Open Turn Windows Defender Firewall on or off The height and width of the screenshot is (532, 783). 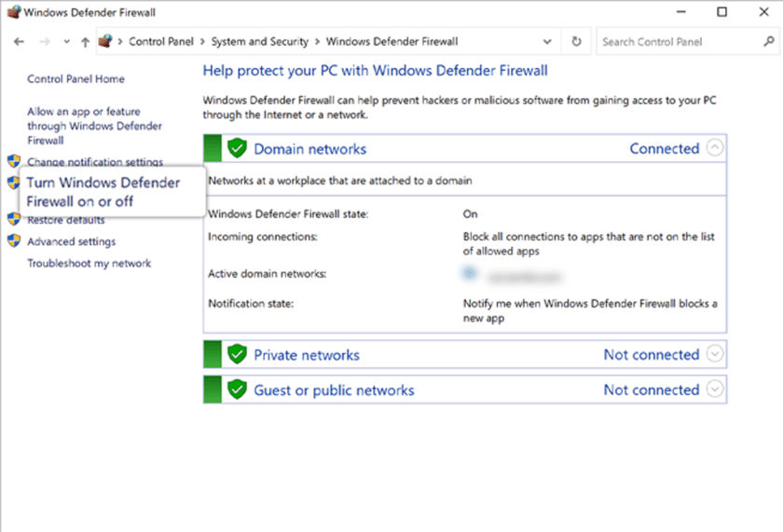click(x=103, y=192)
